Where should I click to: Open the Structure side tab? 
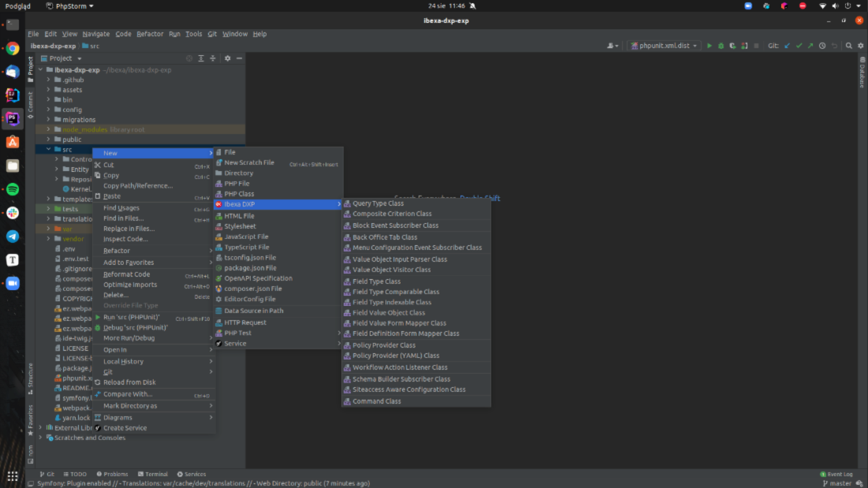(31, 378)
